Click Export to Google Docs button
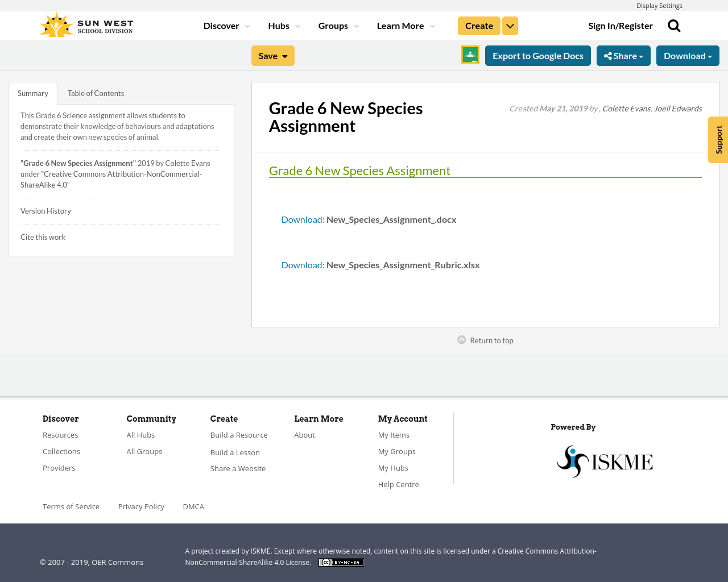 (x=538, y=56)
